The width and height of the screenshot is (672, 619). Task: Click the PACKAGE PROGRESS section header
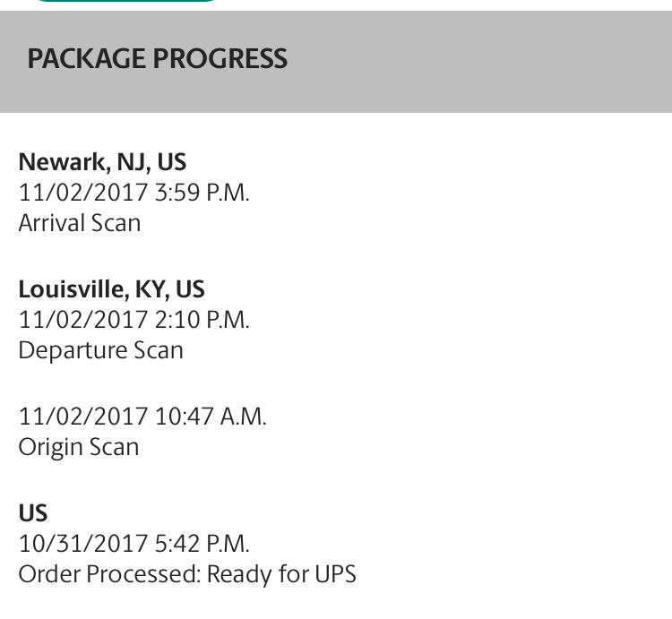coord(157,59)
